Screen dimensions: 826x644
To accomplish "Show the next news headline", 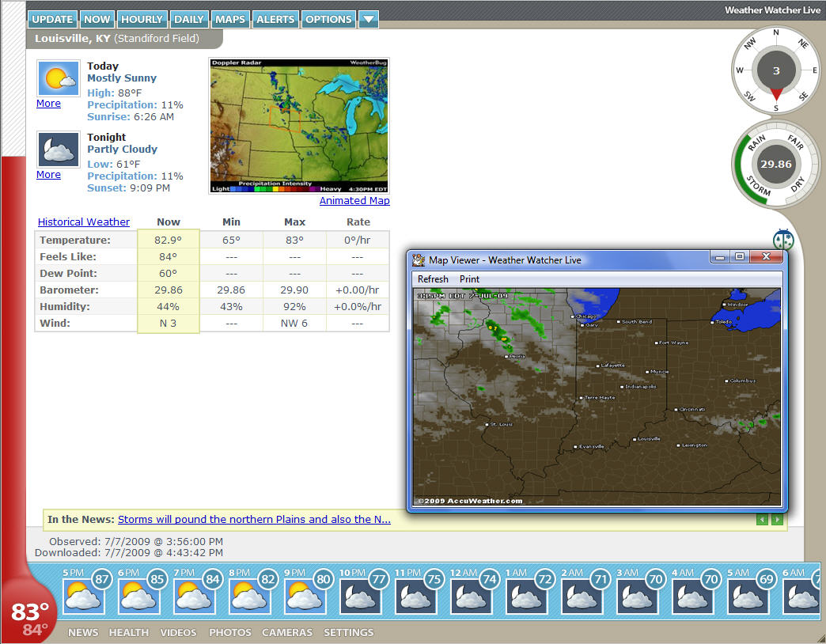I will pyautogui.click(x=777, y=520).
